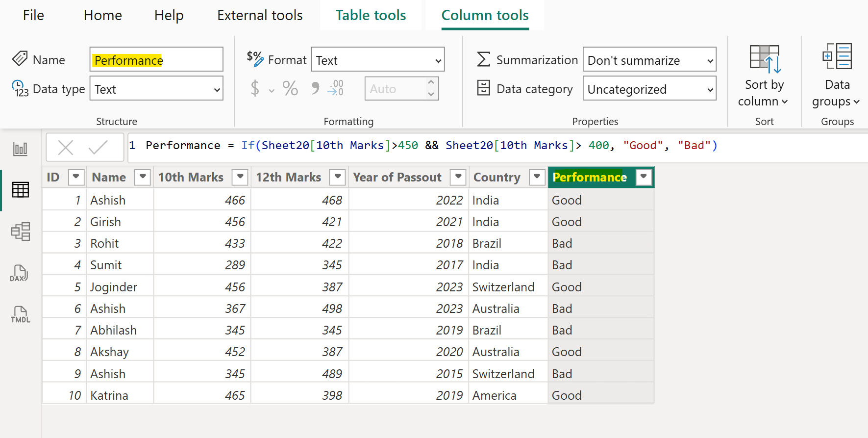This screenshot has height=438, width=868.
Task: Commit formula with checkmark icon
Action: (98, 147)
